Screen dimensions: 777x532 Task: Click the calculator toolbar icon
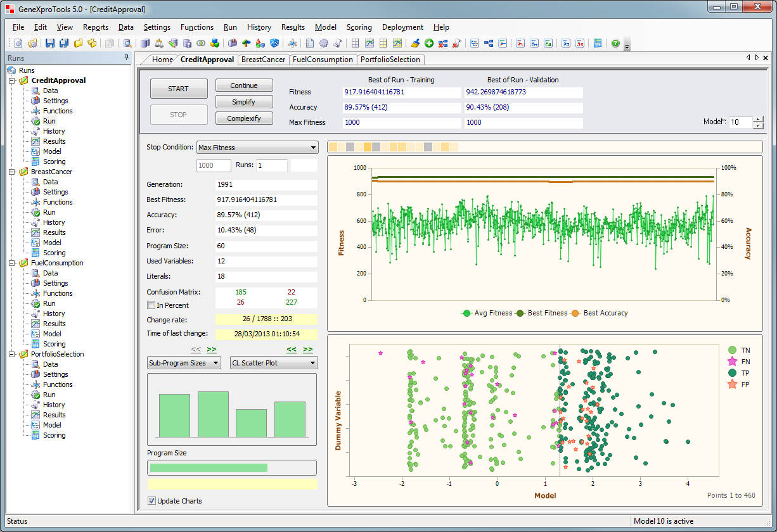[597, 43]
